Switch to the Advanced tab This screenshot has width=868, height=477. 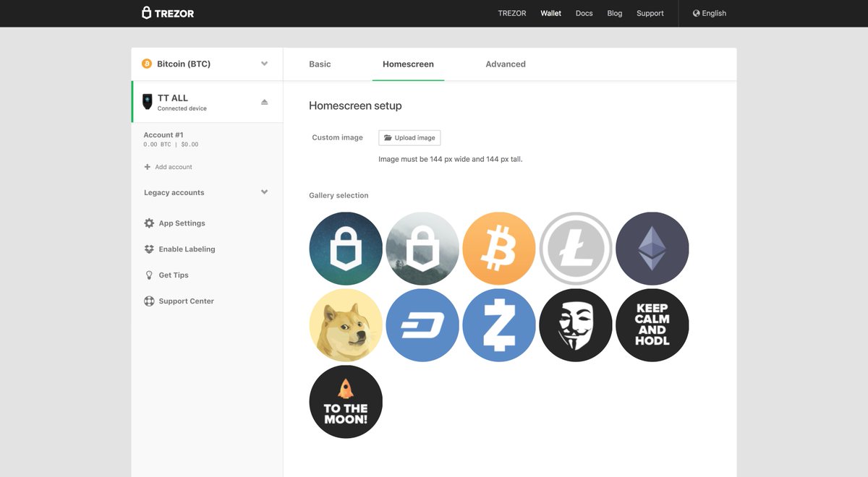pyautogui.click(x=505, y=64)
